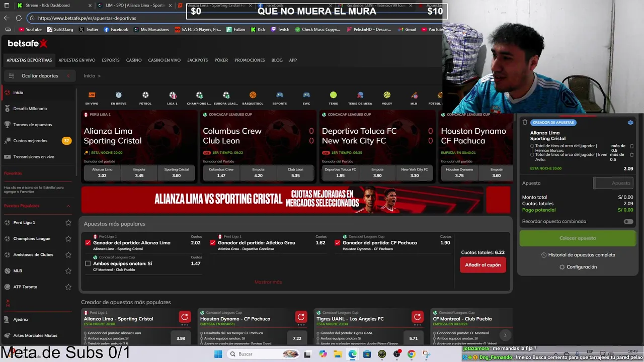Viewport: 644px width, 362px height.
Task: Expand popular bets with Mostrar más
Action: click(x=268, y=282)
